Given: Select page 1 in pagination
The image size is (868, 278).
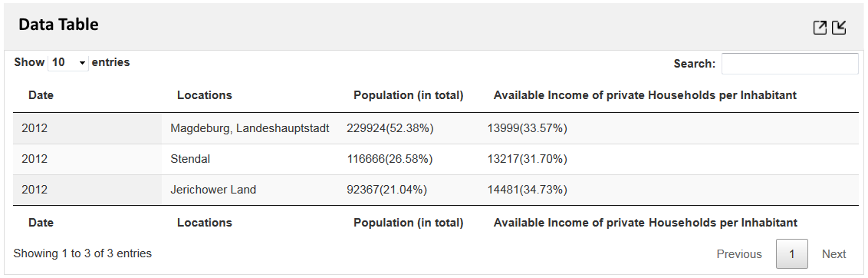Looking at the screenshot, I should coord(792,254).
